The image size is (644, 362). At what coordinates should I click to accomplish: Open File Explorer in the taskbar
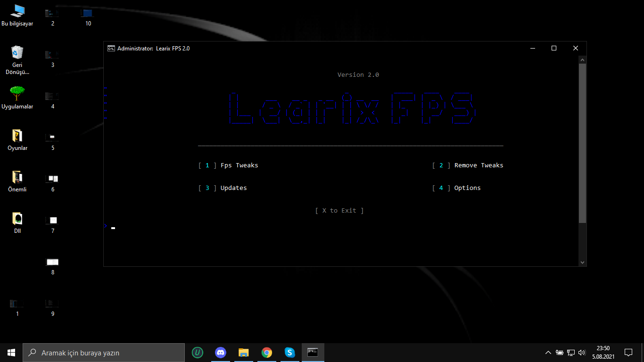click(243, 353)
